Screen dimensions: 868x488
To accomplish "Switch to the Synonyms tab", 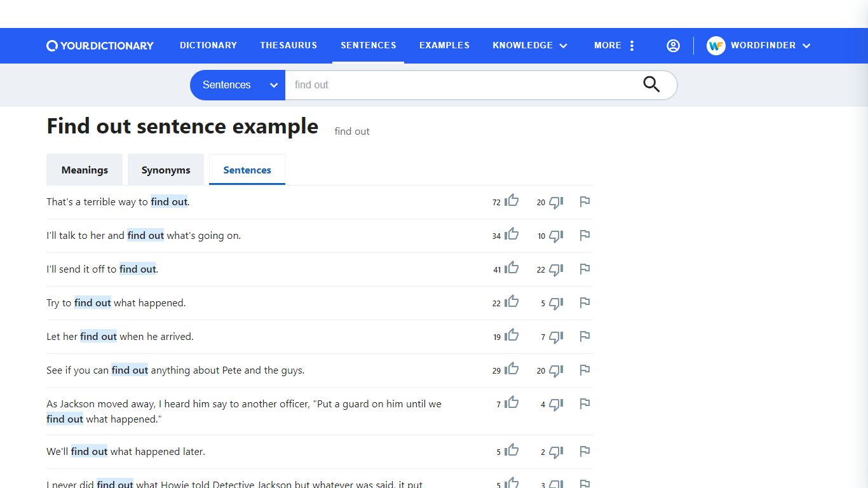I will coord(166,170).
